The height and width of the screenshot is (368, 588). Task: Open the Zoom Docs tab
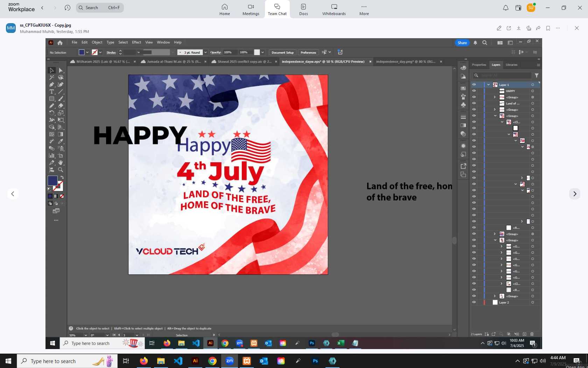(303, 9)
